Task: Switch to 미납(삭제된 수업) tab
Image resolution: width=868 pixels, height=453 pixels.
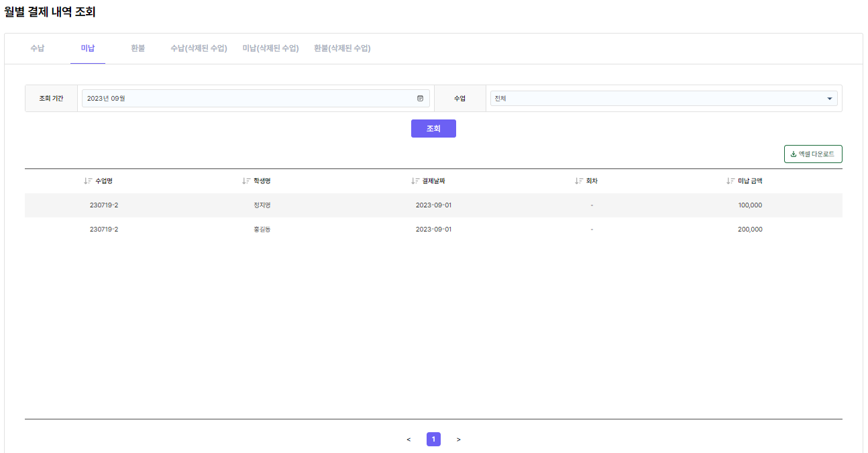Action: point(270,48)
